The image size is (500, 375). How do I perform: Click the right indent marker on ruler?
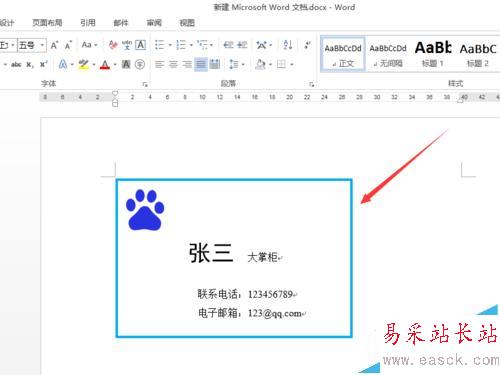pos(460,100)
